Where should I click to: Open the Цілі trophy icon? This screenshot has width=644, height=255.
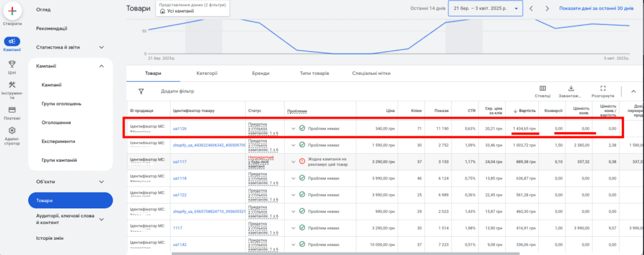(12, 64)
